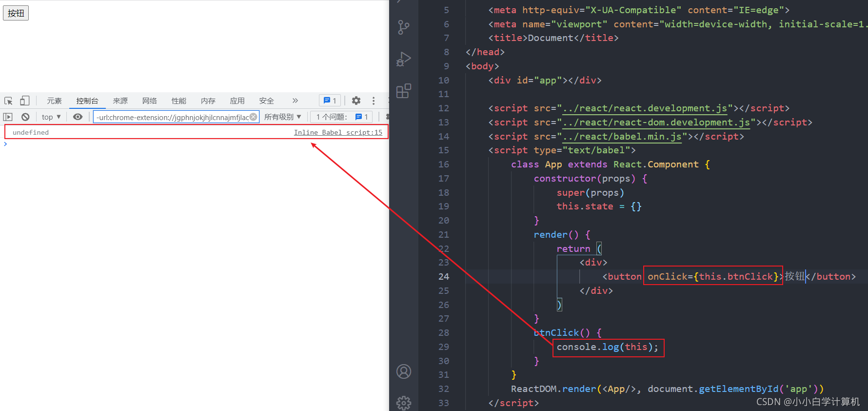Select the inspect element picker icon
This screenshot has width=868, height=411.
8,101
